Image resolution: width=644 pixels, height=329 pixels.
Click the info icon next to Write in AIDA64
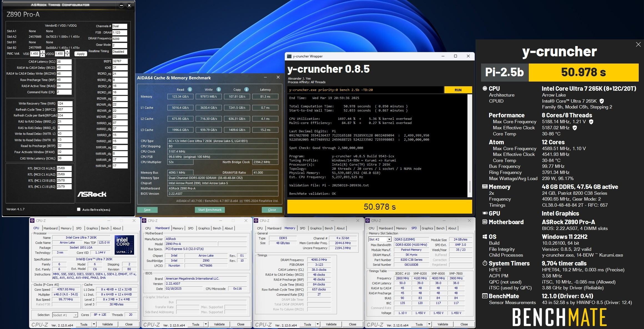click(x=219, y=89)
